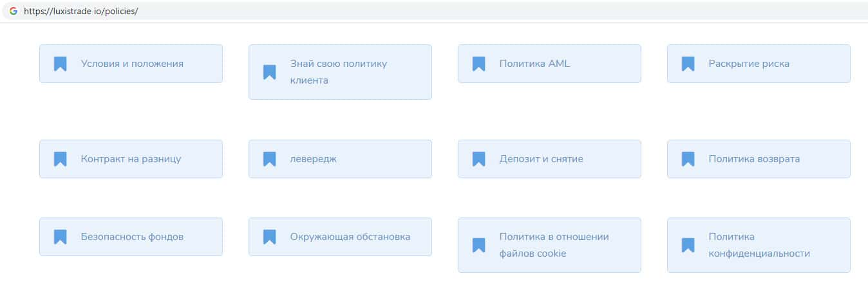Viewport: 868px width, 305px height.
Task: Click the bookmark icon beside Безопасность фондов
Action: click(60, 237)
